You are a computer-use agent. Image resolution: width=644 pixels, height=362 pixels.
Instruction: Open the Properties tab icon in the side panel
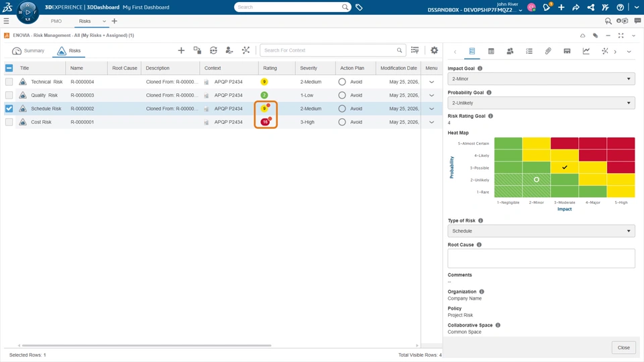click(472, 51)
